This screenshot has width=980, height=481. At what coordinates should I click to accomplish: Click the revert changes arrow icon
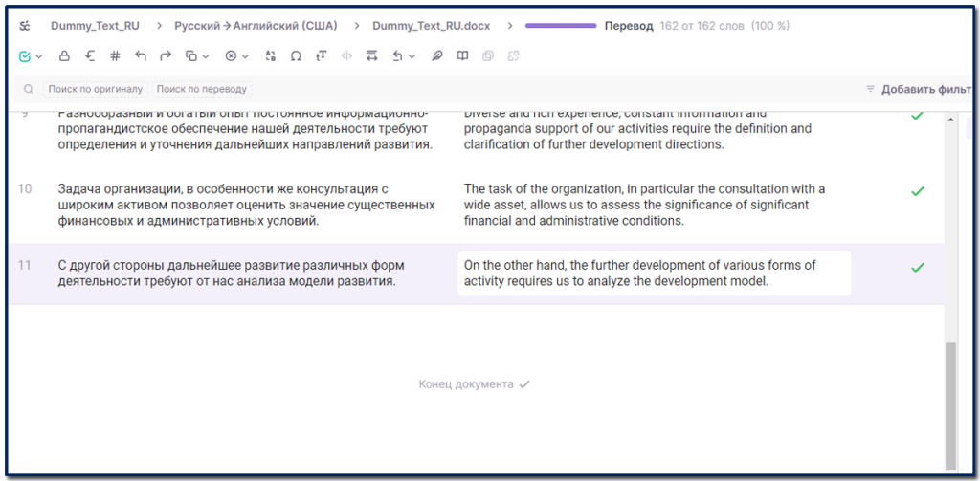[397, 56]
